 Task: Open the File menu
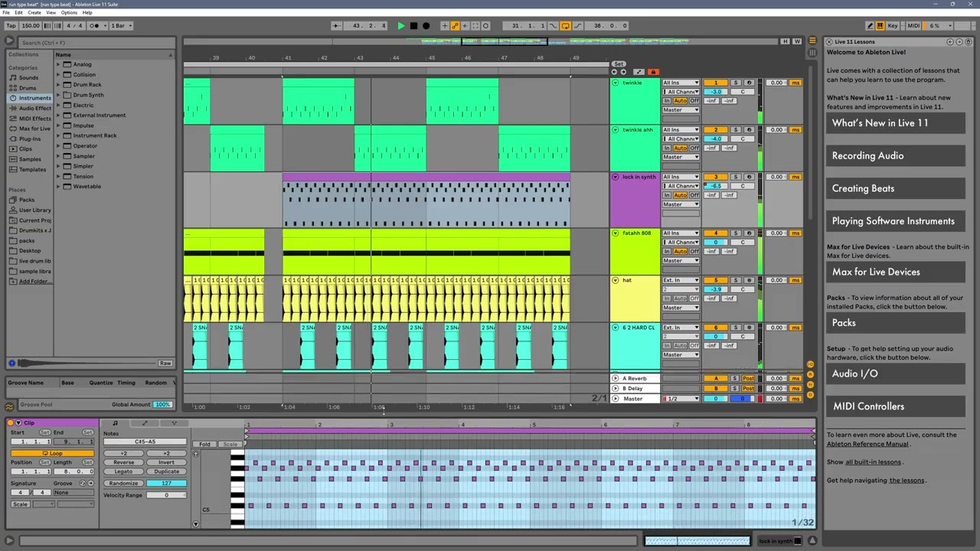point(6,12)
